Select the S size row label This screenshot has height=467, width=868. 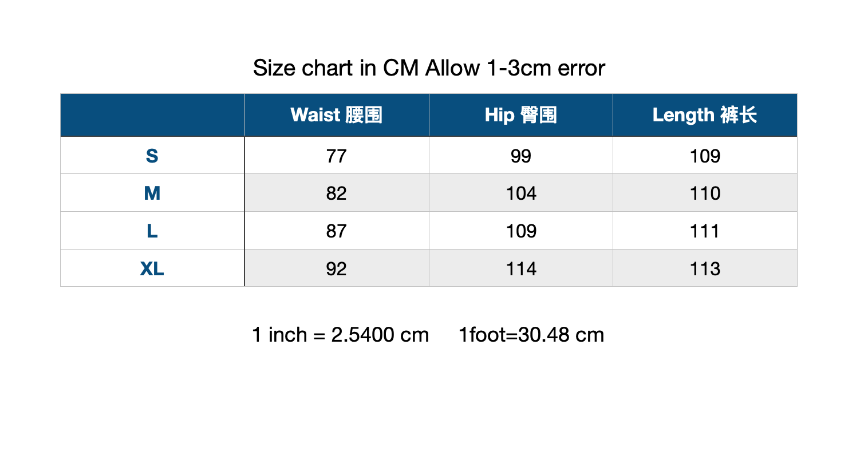point(152,156)
